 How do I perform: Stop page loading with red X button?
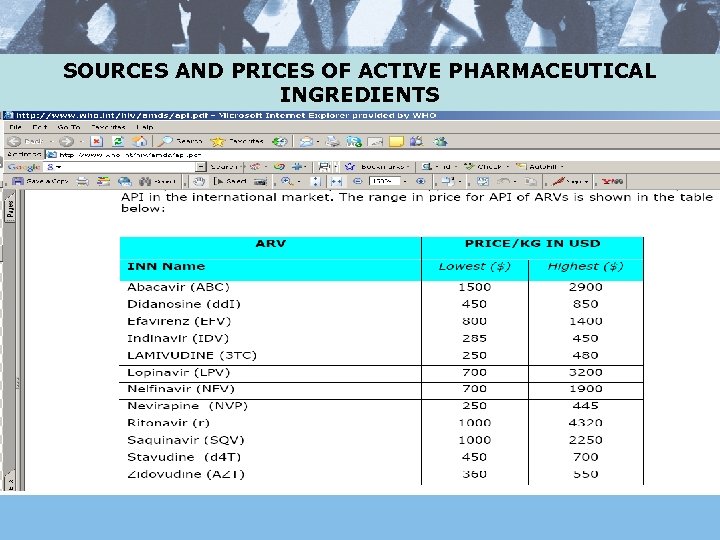96,141
